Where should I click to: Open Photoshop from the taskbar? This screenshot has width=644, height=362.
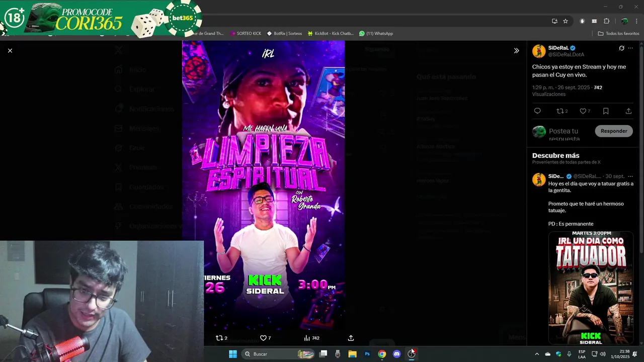pyautogui.click(x=367, y=354)
